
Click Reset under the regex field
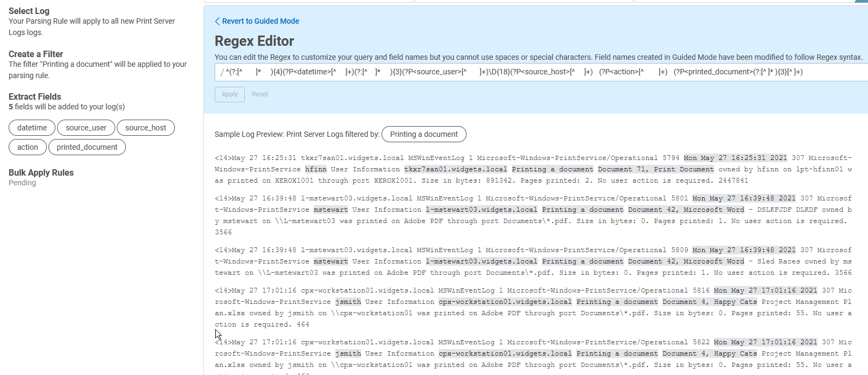tap(260, 94)
